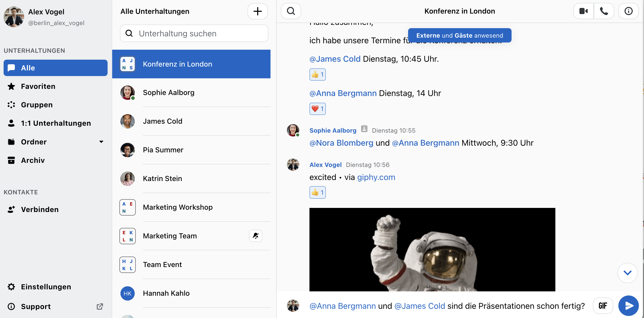The image size is (644, 318).
Task: Open Einstellungen by its sidebar label
Action: (x=46, y=287)
